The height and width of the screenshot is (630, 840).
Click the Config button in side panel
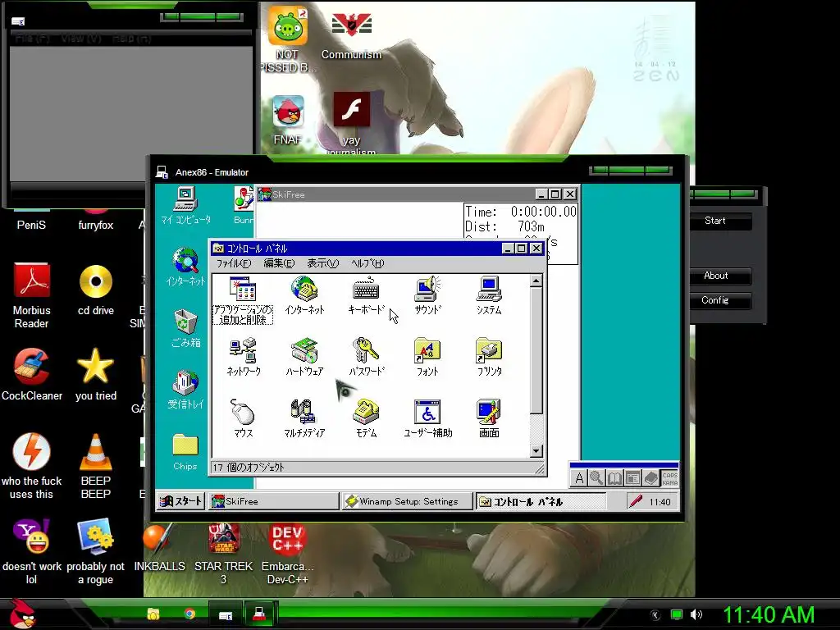715,300
